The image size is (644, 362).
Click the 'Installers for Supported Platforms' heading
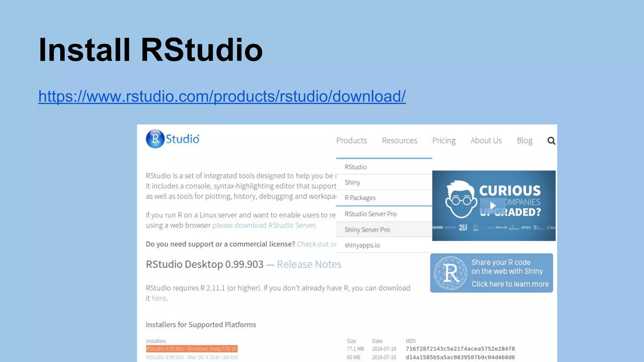tap(201, 325)
